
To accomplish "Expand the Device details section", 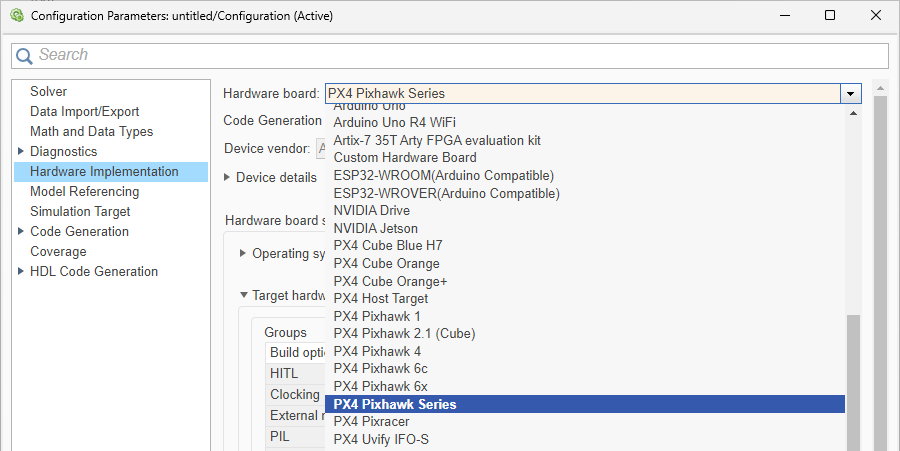I will 228,177.
